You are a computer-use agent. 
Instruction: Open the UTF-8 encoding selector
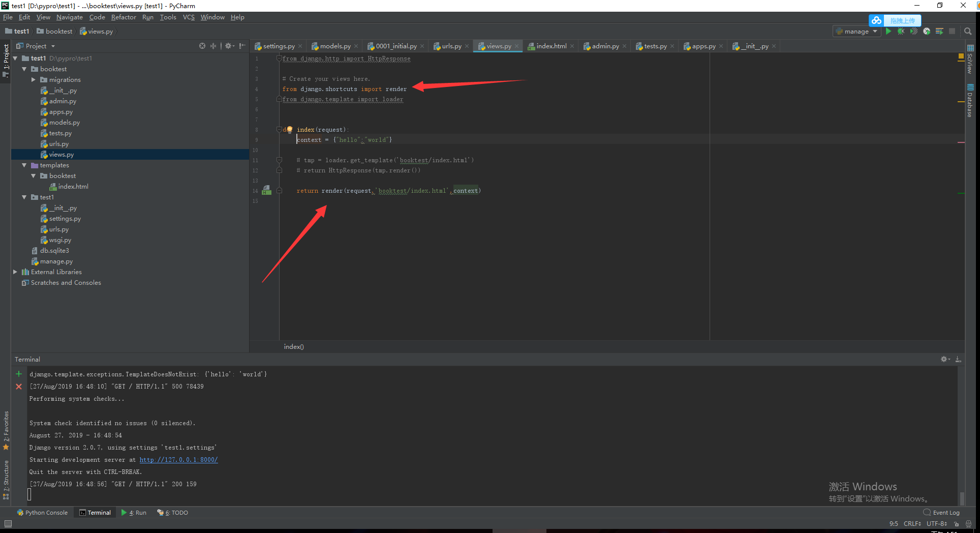coord(937,523)
